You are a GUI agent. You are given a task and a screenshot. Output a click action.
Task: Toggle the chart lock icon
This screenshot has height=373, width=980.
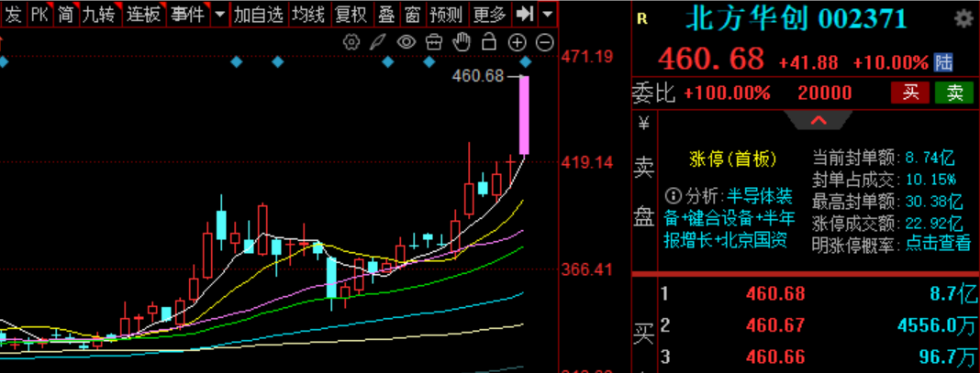(x=489, y=42)
